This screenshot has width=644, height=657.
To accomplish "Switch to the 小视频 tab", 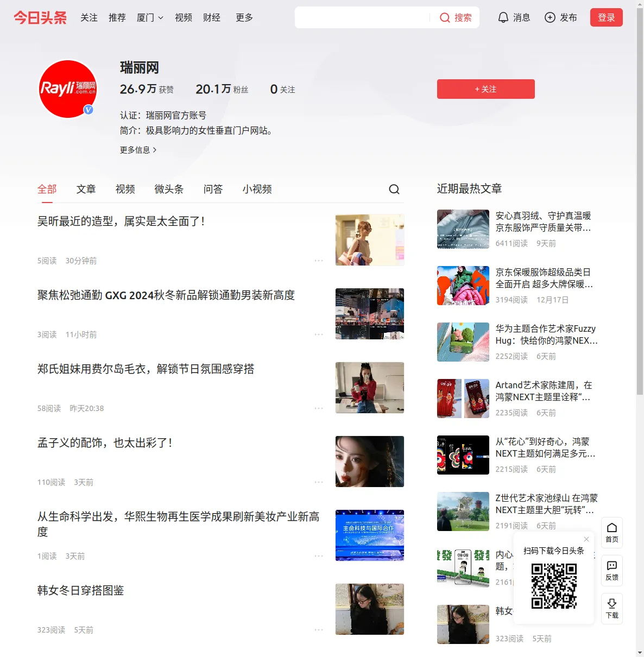I will [x=257, y=189].
